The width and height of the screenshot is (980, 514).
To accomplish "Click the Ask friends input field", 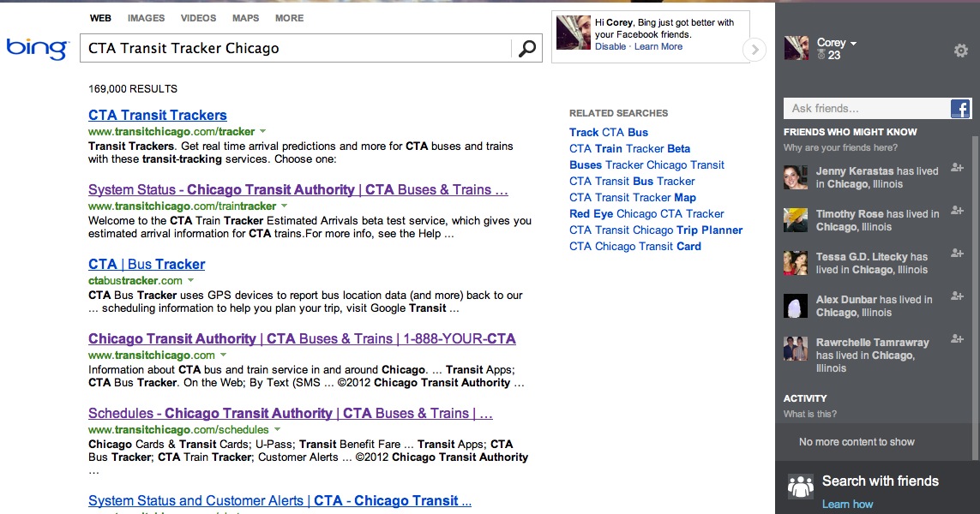I will pos(867,109).
